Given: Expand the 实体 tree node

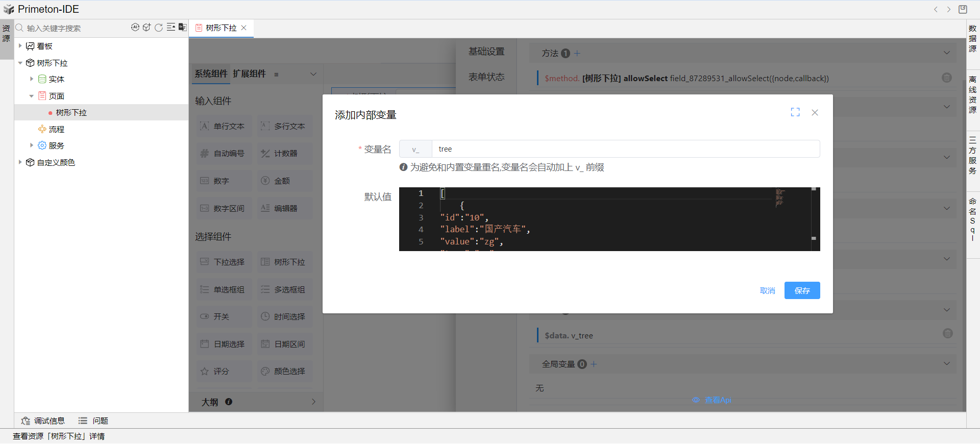Looking at the screenshot, I should 32,79.
